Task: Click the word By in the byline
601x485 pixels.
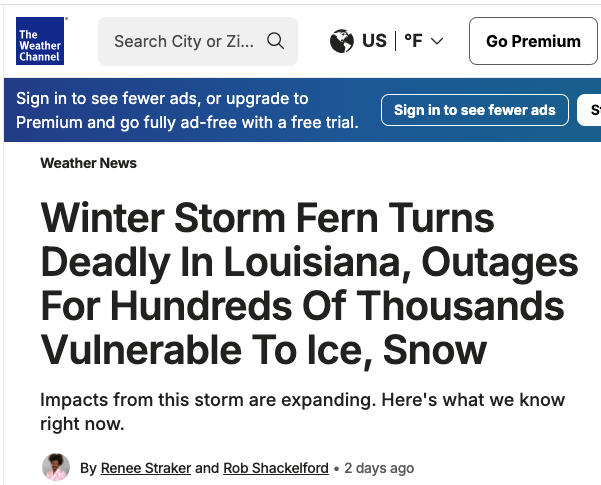Action: [x=88, y=468]
